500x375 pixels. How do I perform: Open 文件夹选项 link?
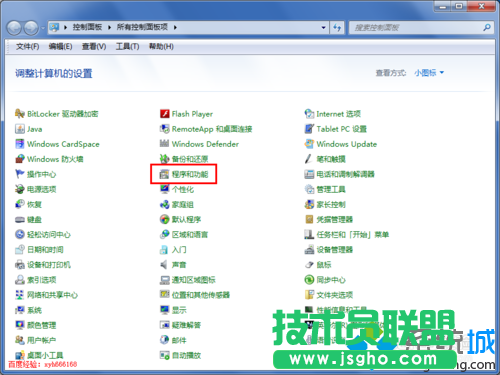click(x=335, y=295)
